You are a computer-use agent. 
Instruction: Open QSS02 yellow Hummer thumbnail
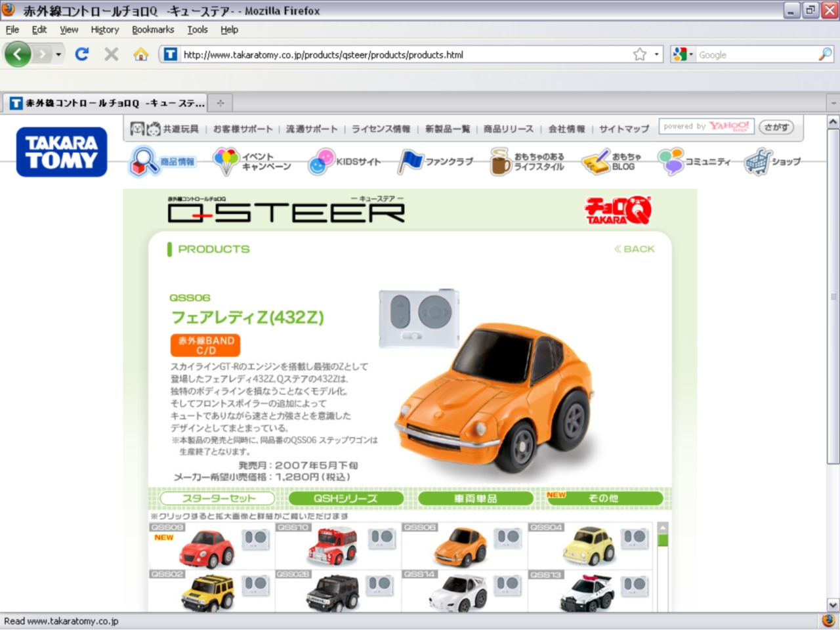[208, 593]
